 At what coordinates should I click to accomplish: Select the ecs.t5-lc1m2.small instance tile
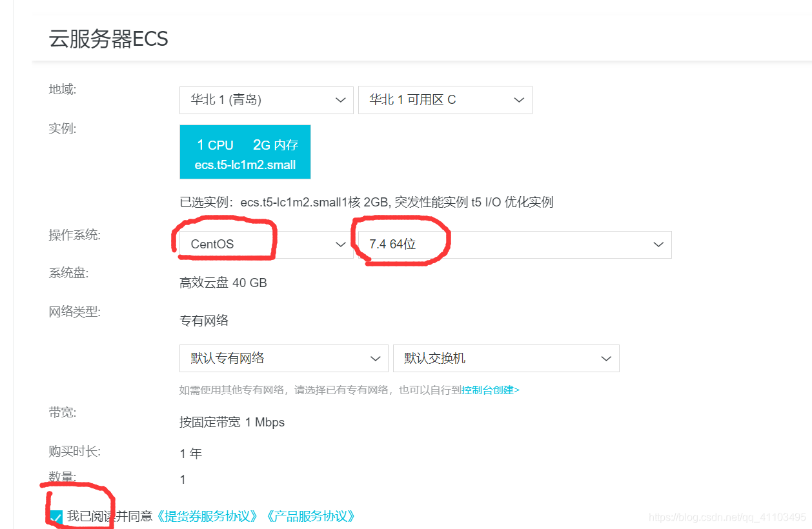coord(245,152)
